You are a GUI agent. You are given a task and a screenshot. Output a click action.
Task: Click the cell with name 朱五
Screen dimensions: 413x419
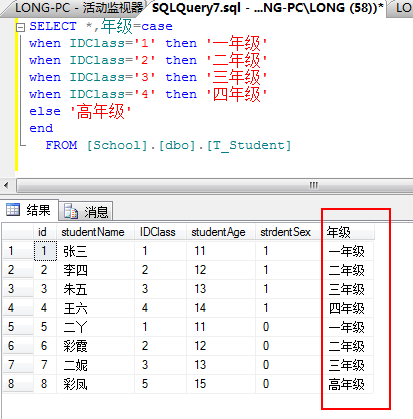pos(95,289)
